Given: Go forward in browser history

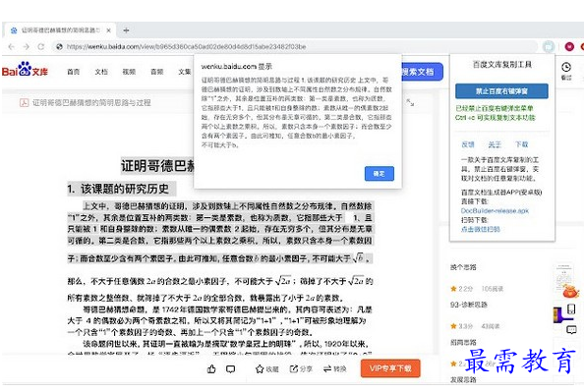Looking at the screenshot, I should point(27,46).
